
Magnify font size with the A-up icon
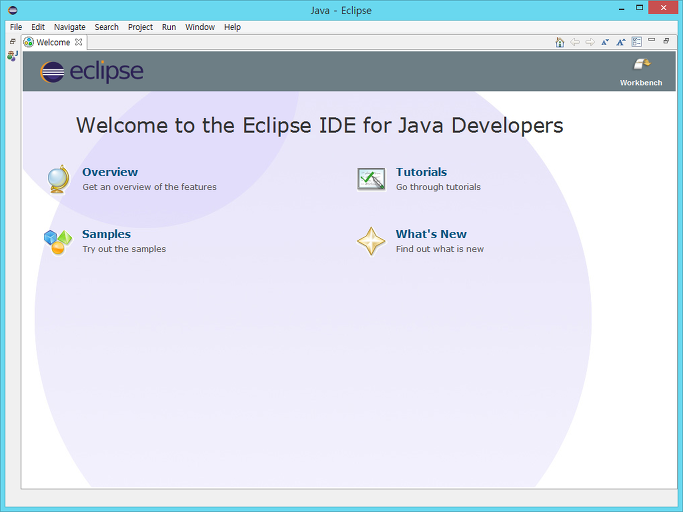621,42
